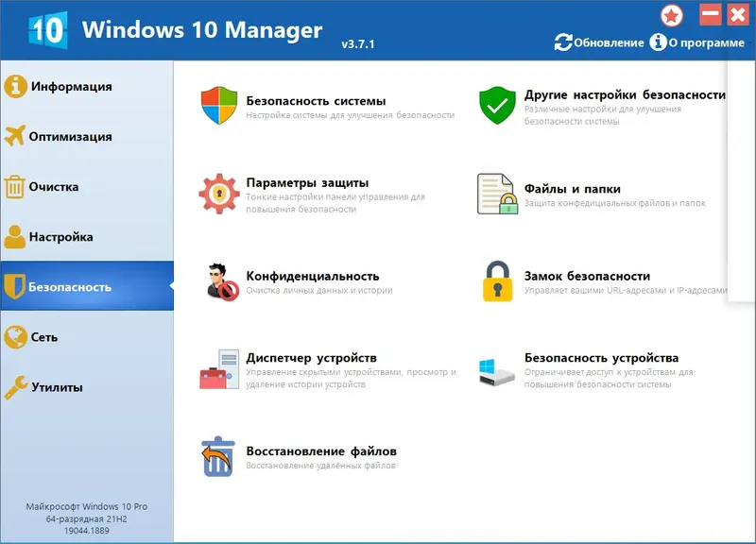756x544 pixels.
Task: Click the Обновление update button label
Action: point(609,42)
